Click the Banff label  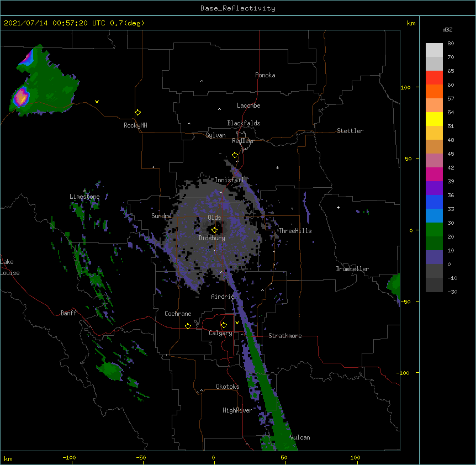click(x=68, y=313)
